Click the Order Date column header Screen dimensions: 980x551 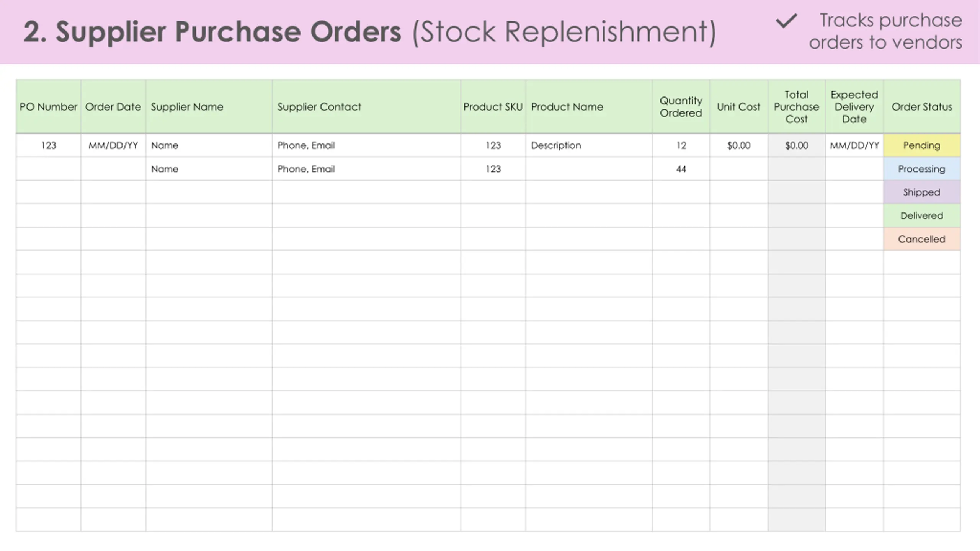pos(113,107)
